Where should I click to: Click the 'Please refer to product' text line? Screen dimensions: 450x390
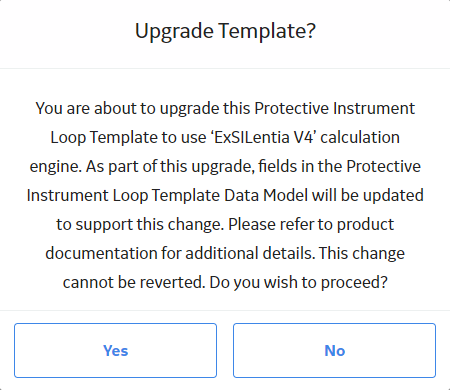[311, 224]
